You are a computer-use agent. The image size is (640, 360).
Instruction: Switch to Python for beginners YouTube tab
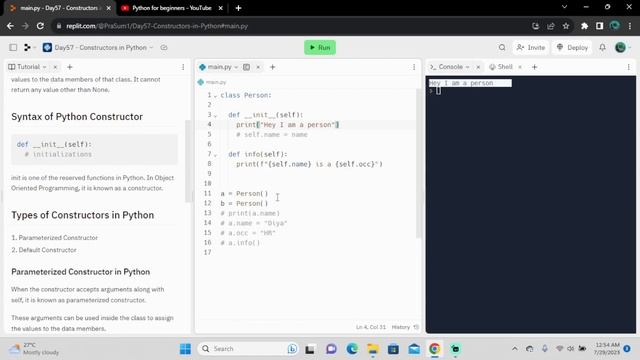point(171,8)
